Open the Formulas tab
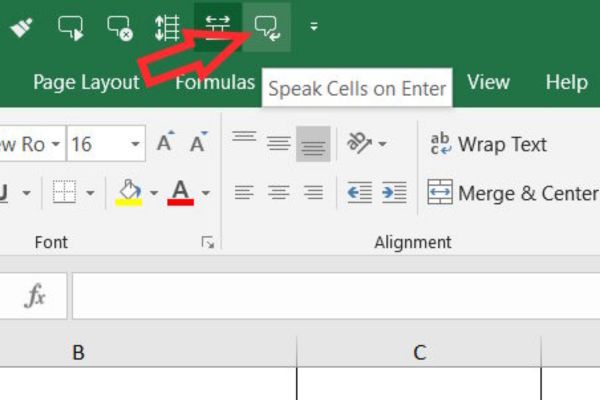The height and width of the screenshot is (400, 600). click(215, 82)
